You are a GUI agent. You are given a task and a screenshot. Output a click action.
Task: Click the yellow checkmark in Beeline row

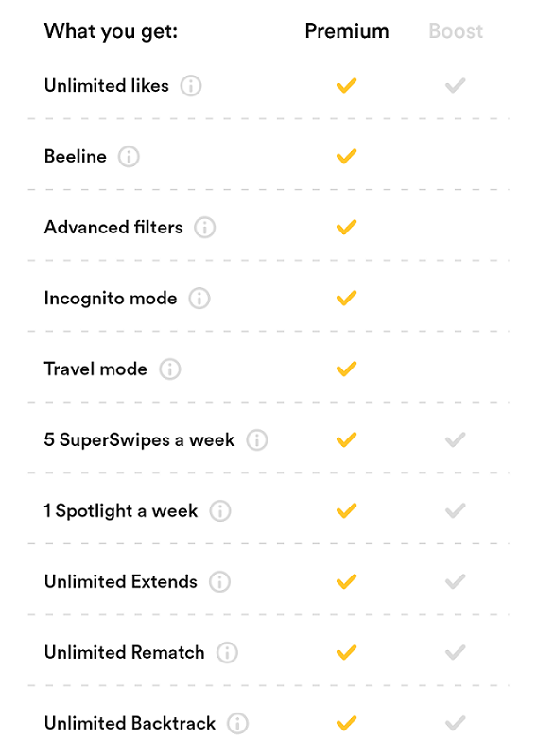click(346, 156)
